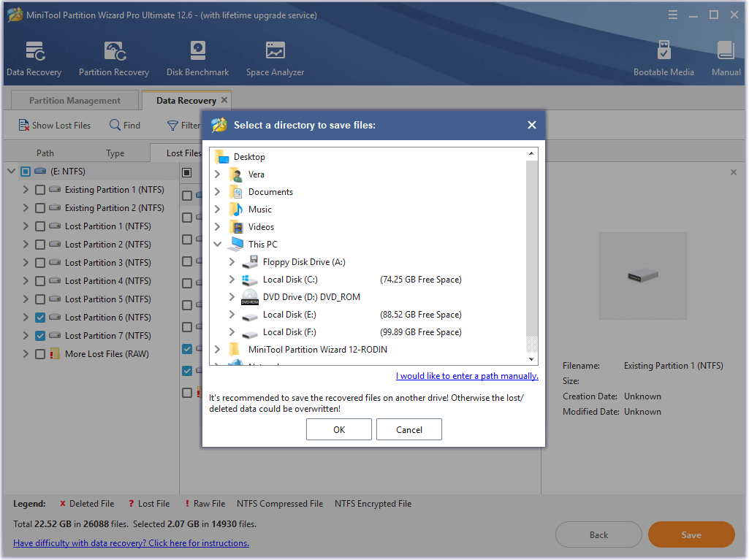Expand Lost Partition 2 (NTFS) node
This screenshot has width=749, height=560.
point(26,245)
